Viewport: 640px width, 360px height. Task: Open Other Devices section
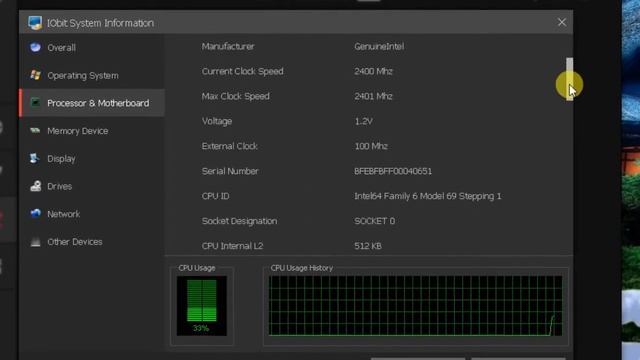92,242
